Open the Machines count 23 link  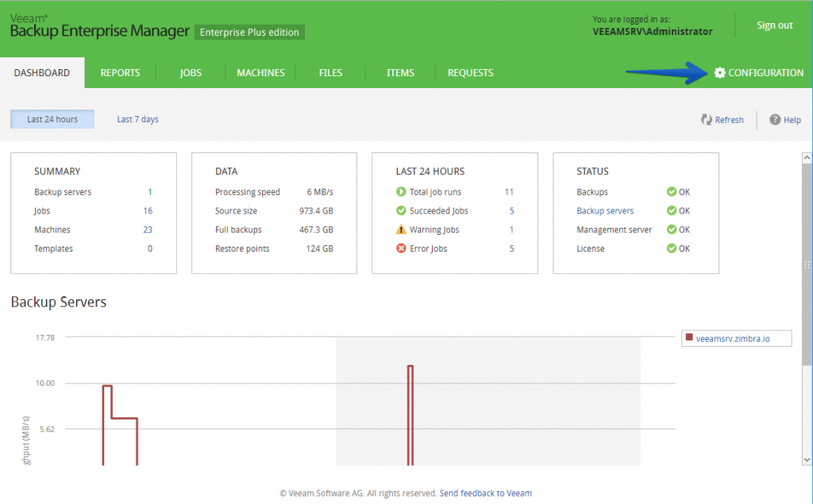click(x=148, y=229)
